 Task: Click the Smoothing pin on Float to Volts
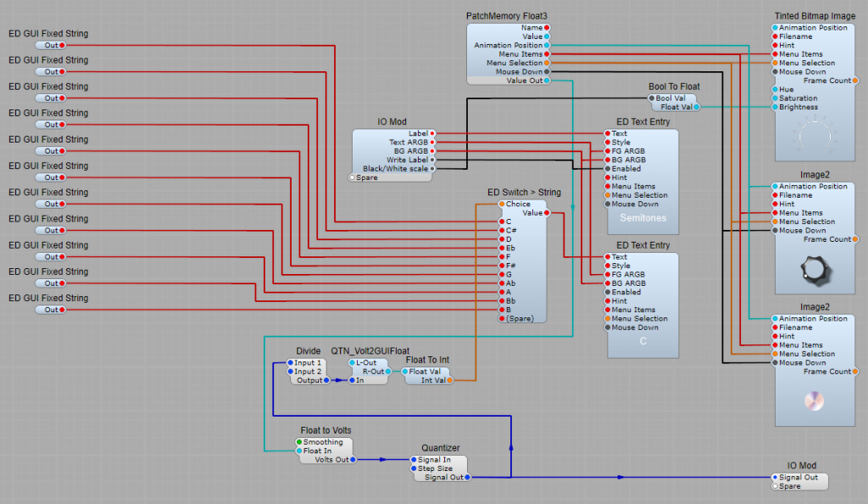click(x=299, y=442)
